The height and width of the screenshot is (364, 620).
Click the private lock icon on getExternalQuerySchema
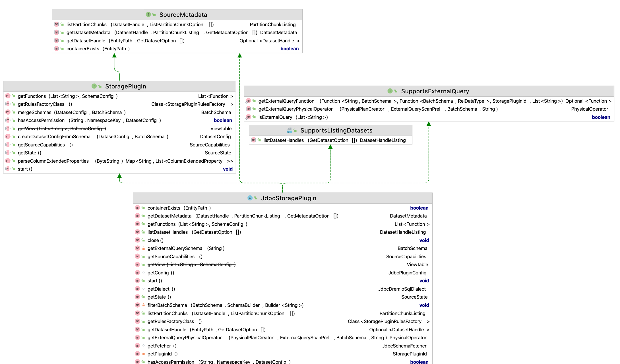tap(144, 248)
